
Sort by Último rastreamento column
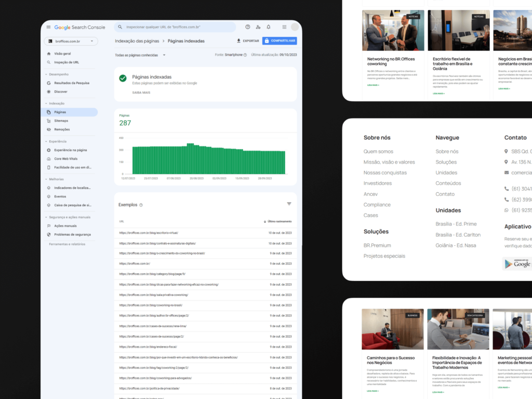tap(277, 221)
